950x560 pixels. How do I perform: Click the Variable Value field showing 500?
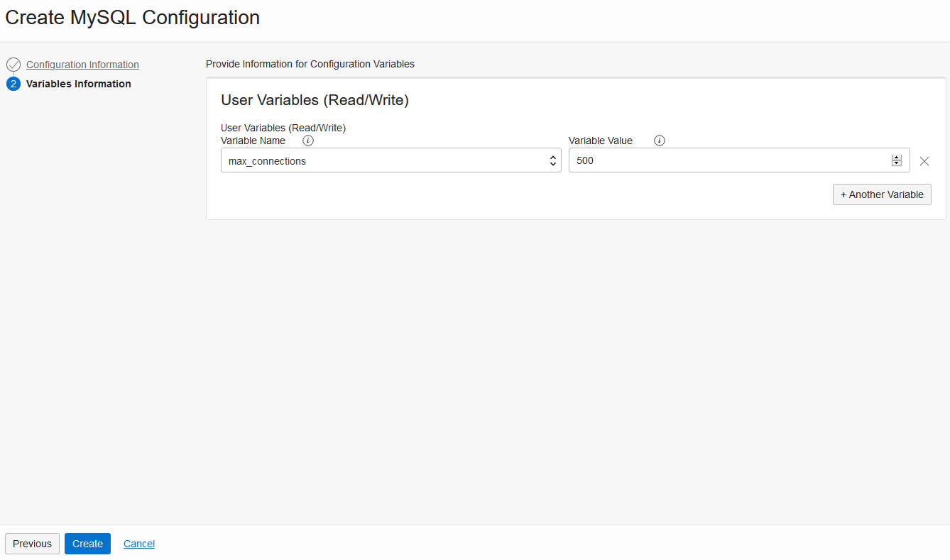pyautogui.click(x=739, y=160)
